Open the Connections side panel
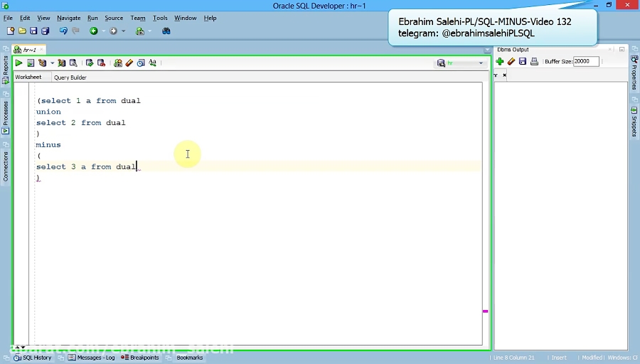Screen dimensions: 640x364 click(6, 166)
